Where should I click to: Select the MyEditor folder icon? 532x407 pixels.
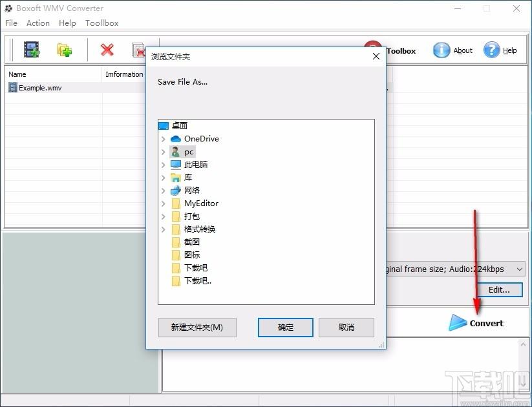click(175, 203)
